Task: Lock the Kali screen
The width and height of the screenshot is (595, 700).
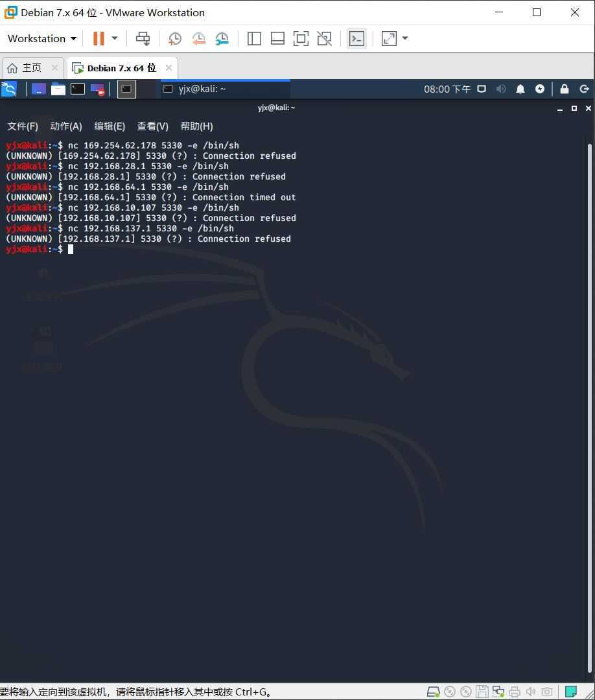Action: (564, 89)
